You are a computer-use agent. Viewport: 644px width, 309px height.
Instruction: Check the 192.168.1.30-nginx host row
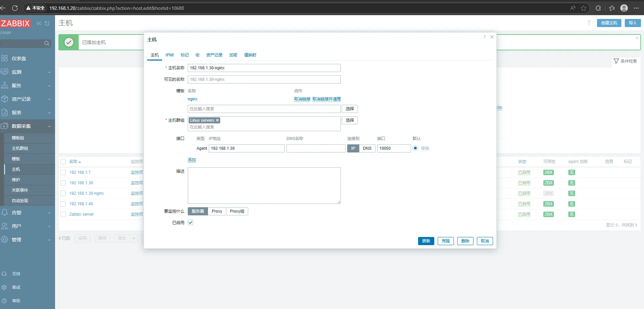[x=63, y=193]
